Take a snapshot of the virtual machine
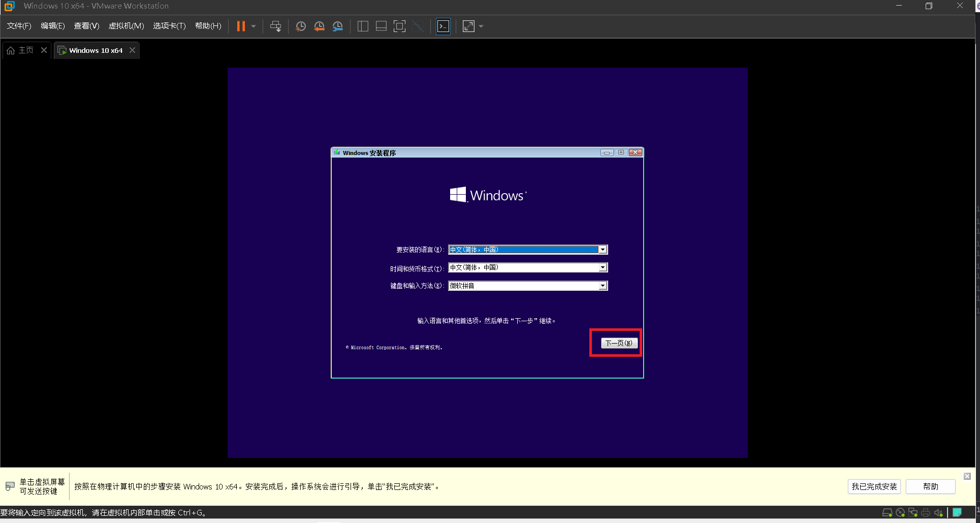 [x=301, y=26]
